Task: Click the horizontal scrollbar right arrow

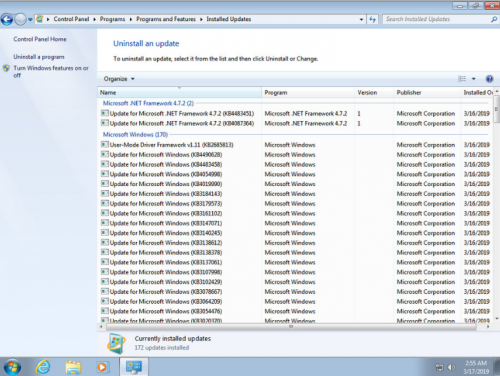Action: point(488,327)
